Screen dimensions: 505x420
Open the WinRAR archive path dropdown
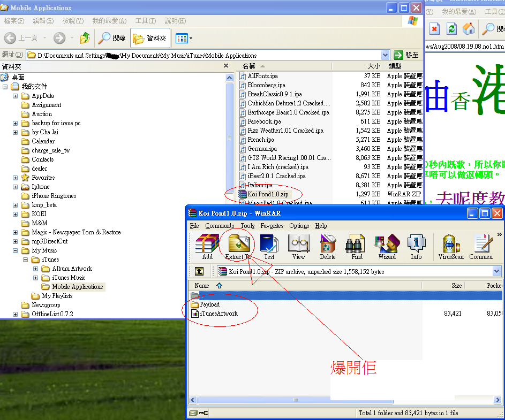coord(496,272)
